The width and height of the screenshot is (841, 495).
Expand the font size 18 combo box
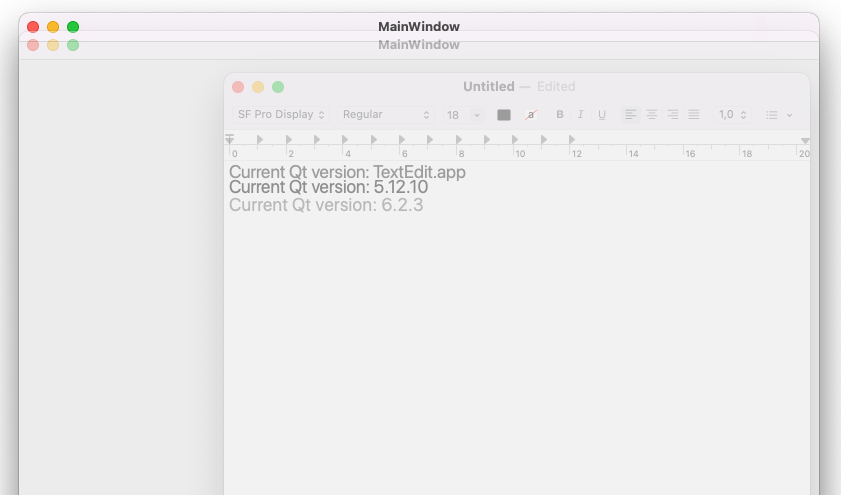click(476, 115)
